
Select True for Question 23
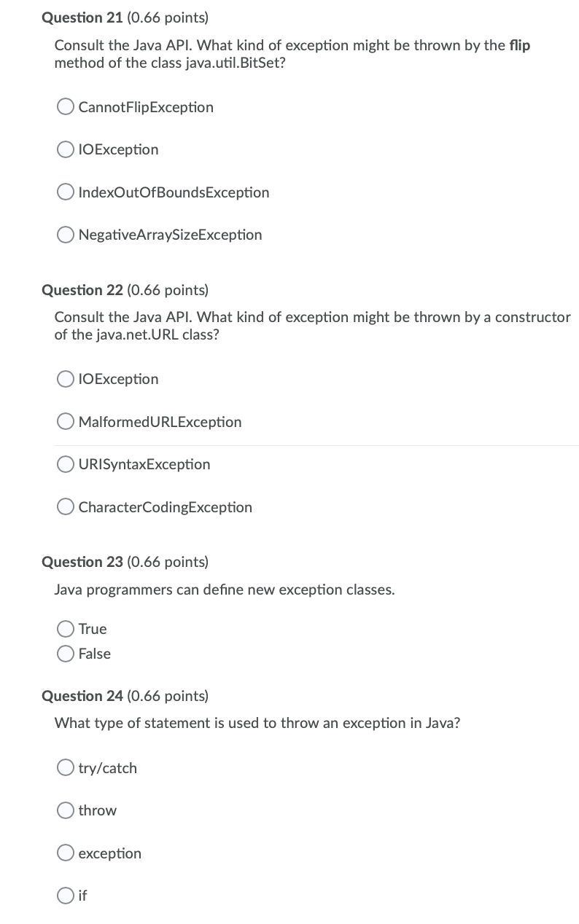[x=65, y=628]
